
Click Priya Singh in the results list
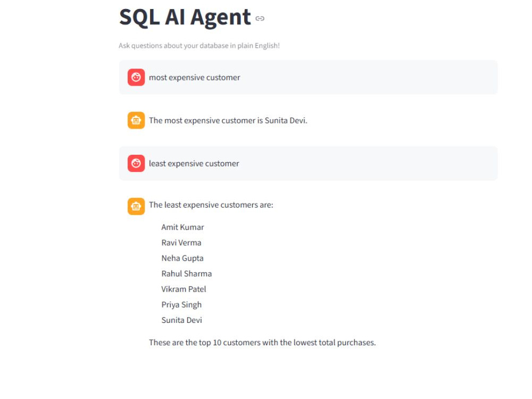[x=181, y=305]
